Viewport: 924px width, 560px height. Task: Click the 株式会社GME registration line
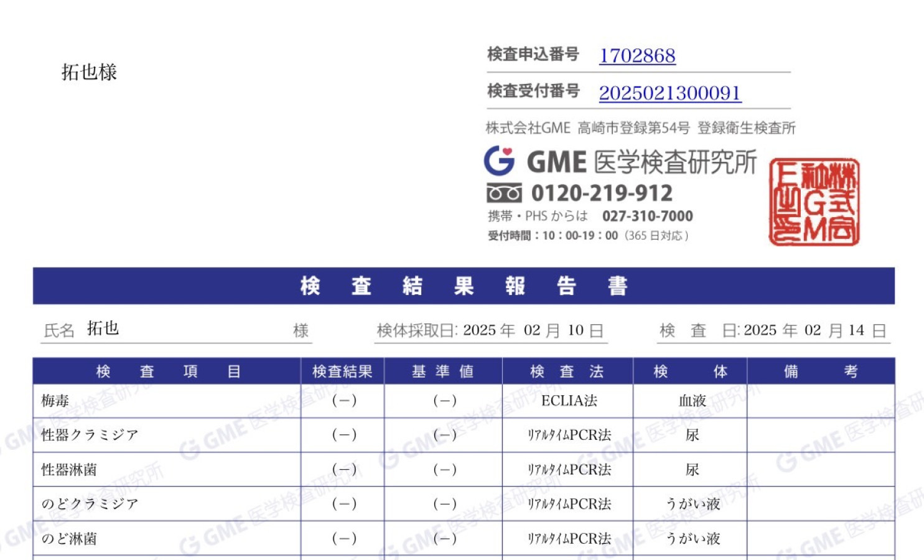(640, 128)
